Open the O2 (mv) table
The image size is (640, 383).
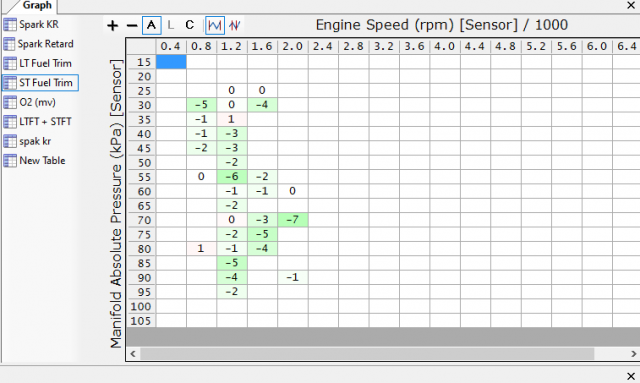tap(30, 102)
